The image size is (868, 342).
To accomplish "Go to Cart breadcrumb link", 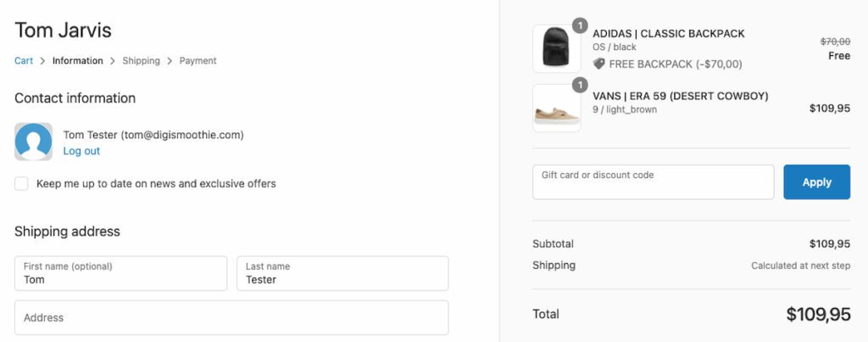I will [24, 61].
